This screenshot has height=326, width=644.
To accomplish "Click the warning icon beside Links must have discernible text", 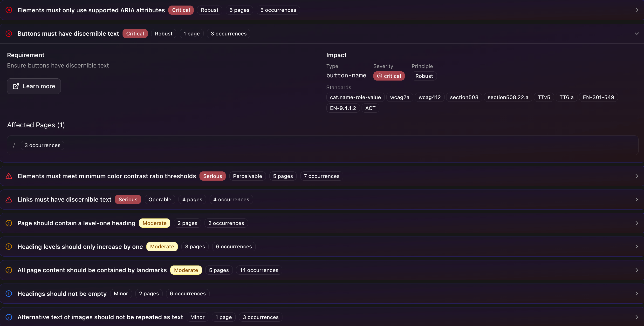I will [x=9, y=199].
